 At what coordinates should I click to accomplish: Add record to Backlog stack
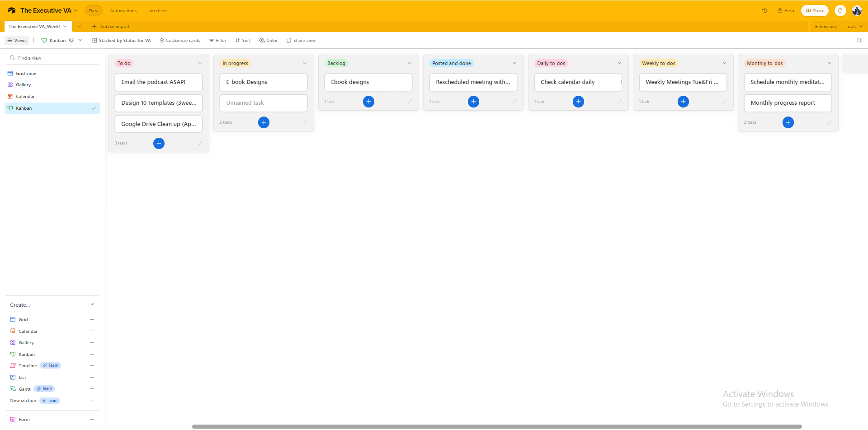click(x=368, y=102)
